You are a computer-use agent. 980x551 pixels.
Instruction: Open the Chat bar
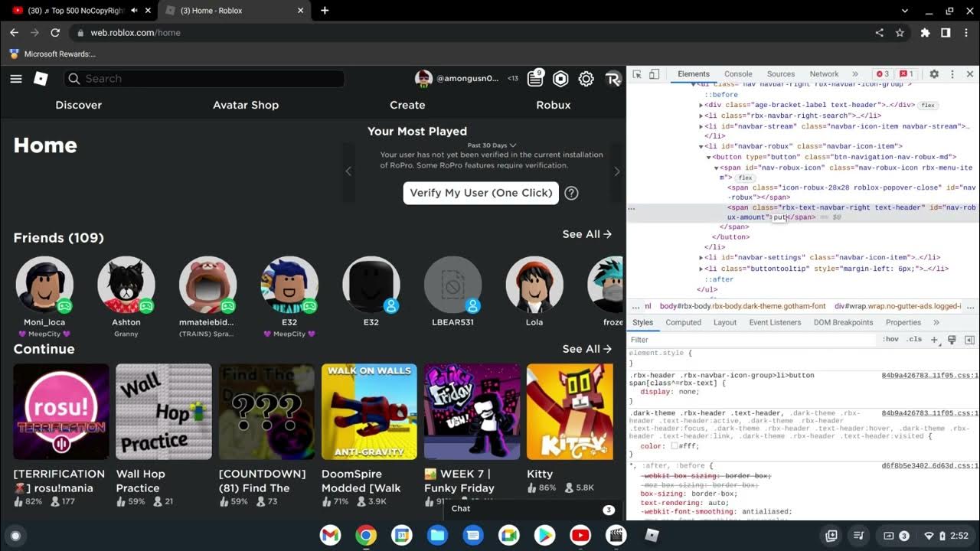point(534,509)
